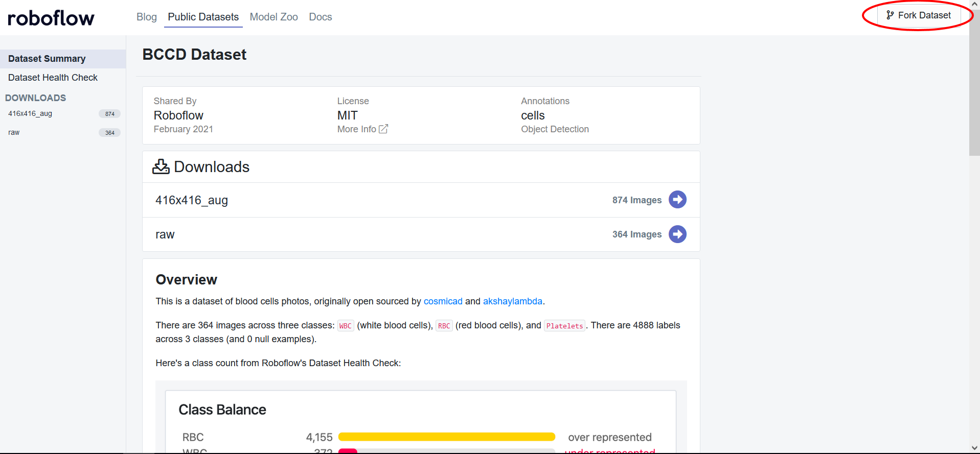Select the Public Datasets tab
The image size is (980, 454).
tap(203, 17)
